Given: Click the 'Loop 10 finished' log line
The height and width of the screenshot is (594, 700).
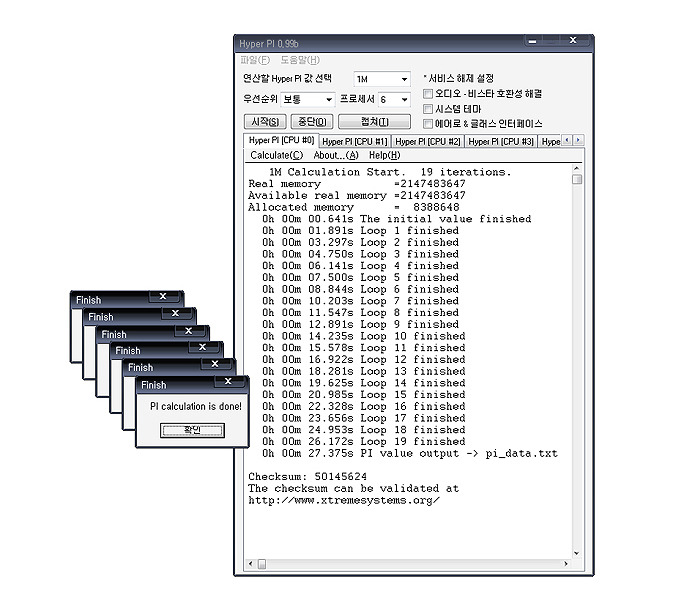Looking at the screenshot, I should tap(364, 336).
